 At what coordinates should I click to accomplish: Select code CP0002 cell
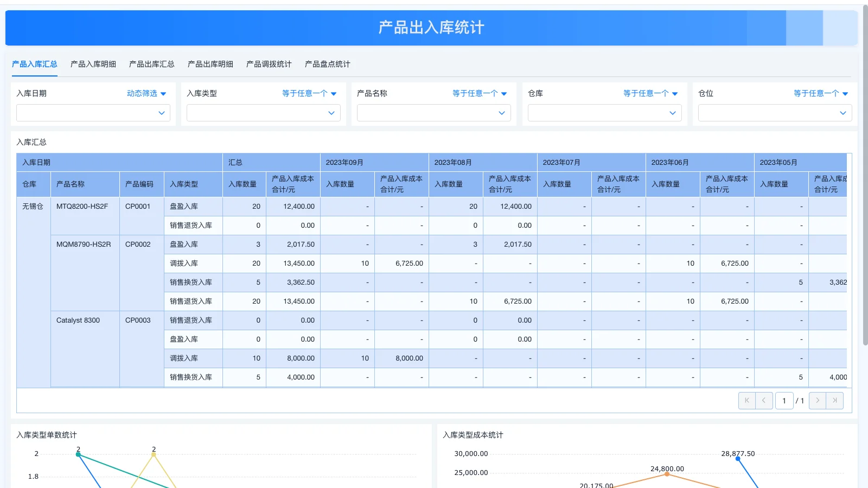point(142,273)
